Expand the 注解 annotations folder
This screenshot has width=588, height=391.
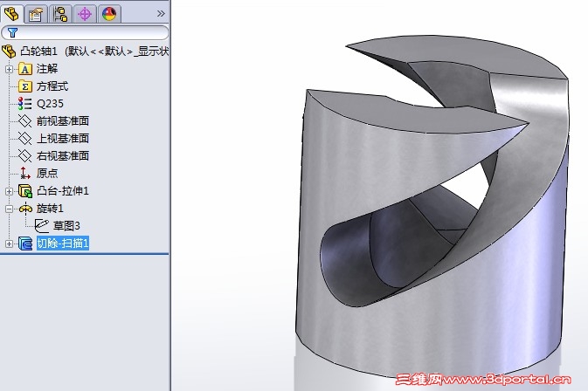click(x=9, y=69)
